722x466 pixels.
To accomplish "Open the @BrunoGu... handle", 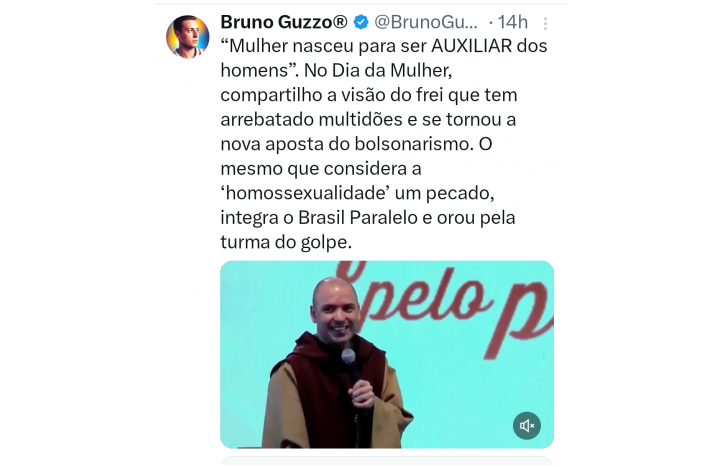I will 426,22.
